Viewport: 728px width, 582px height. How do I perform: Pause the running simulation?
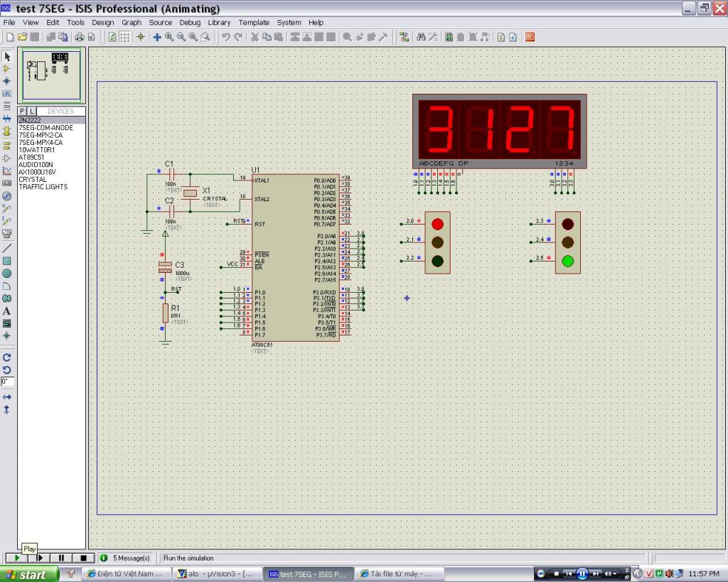click(61, 559)
